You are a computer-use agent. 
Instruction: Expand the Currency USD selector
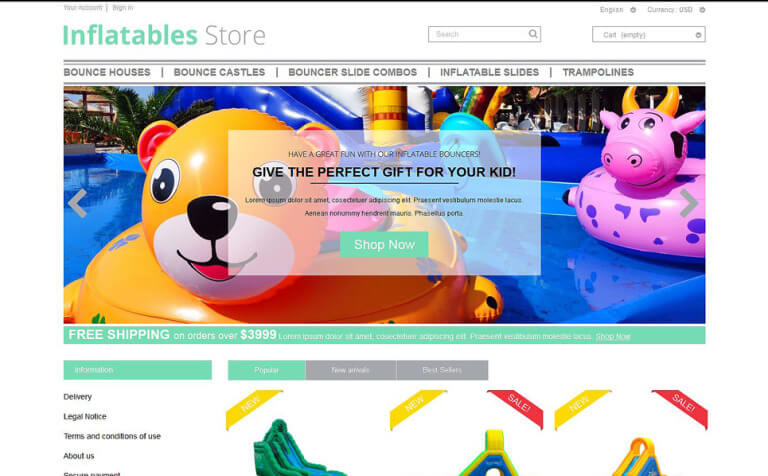(676, 10)
